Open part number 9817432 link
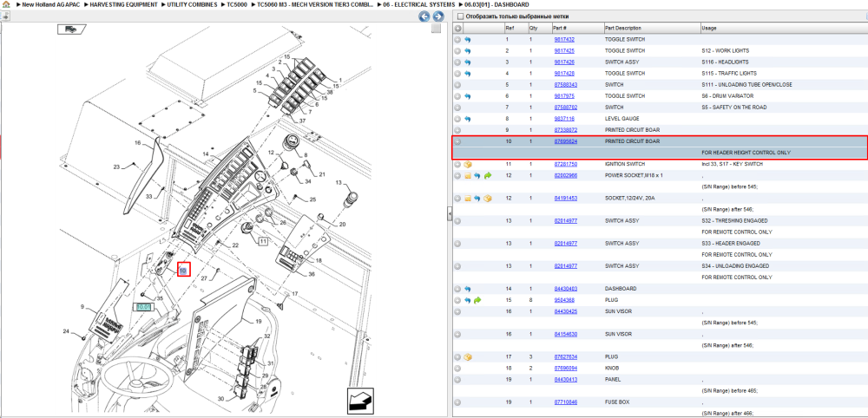Image resolution: width=868 pixels, height=418 pixels. (564, 40)
